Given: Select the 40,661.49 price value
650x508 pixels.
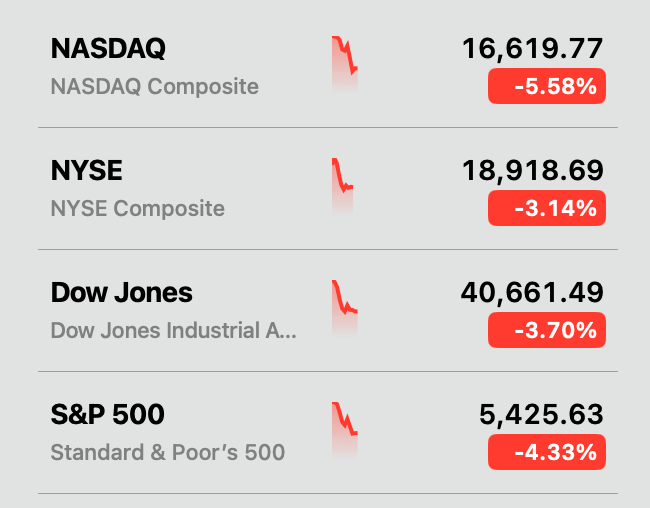Looking at the screenshot, I should tap(532, 292).
